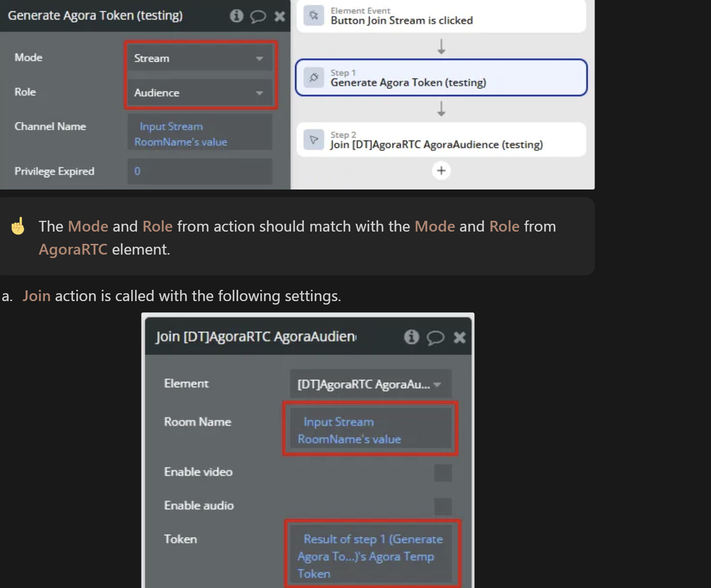
Task: Click the Privilege Expired label
Action: click(54, 171)
